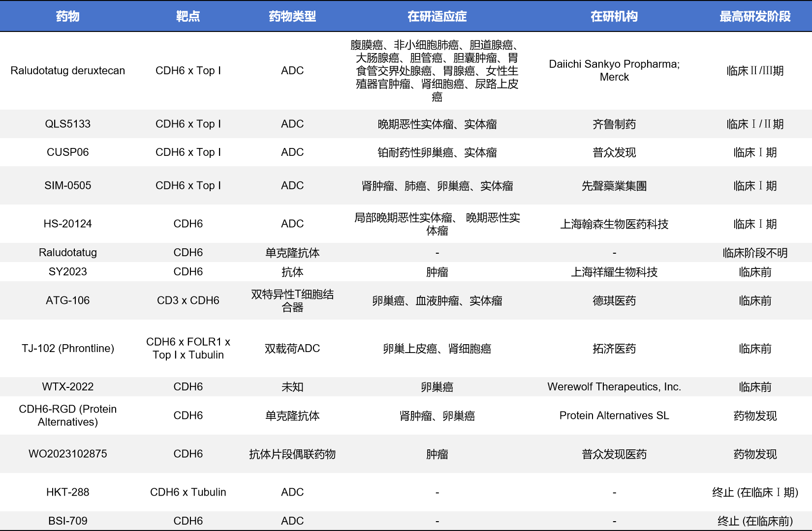Select the HS-20124 row name
Viewport: 812px width, 531px height.
pyautogui.click(x=68, y=224)
